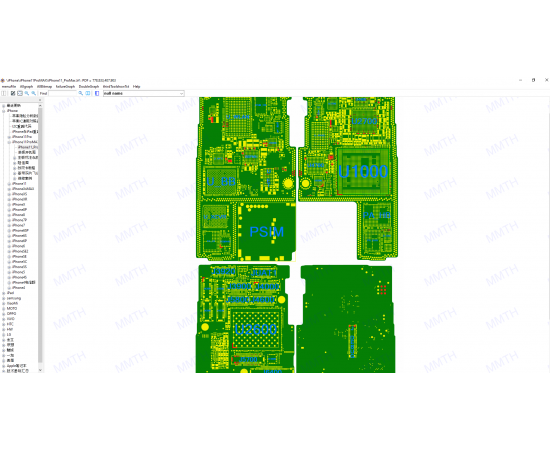550x450 pixels.
Task: Select the U1000 chip on the board
Action: coord(363,172)
